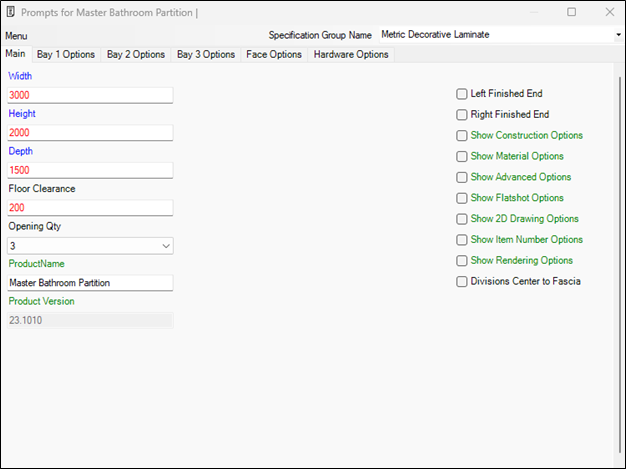Focus the Floor Clearance field
Viewport: 626px width, 469px height.
(x=90, y=208)
